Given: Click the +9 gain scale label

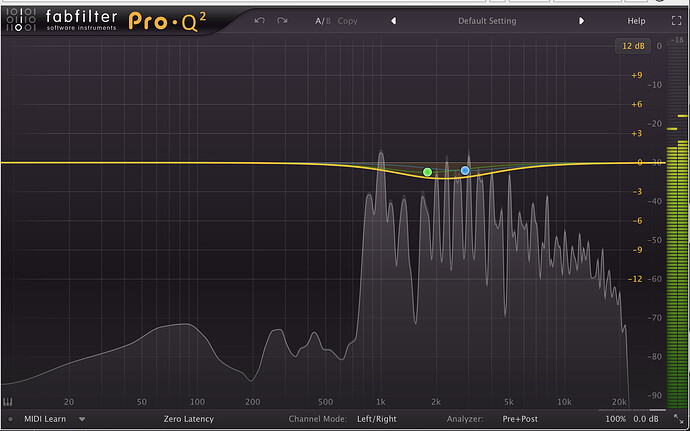Looking at the screenshot, I should coord(637,75).
